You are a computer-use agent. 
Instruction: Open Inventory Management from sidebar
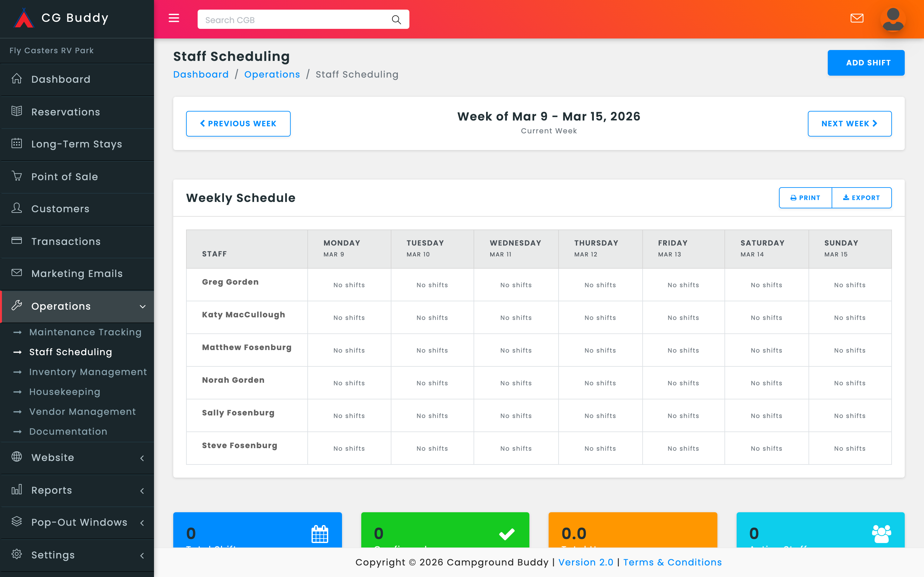tap(88, 372)
